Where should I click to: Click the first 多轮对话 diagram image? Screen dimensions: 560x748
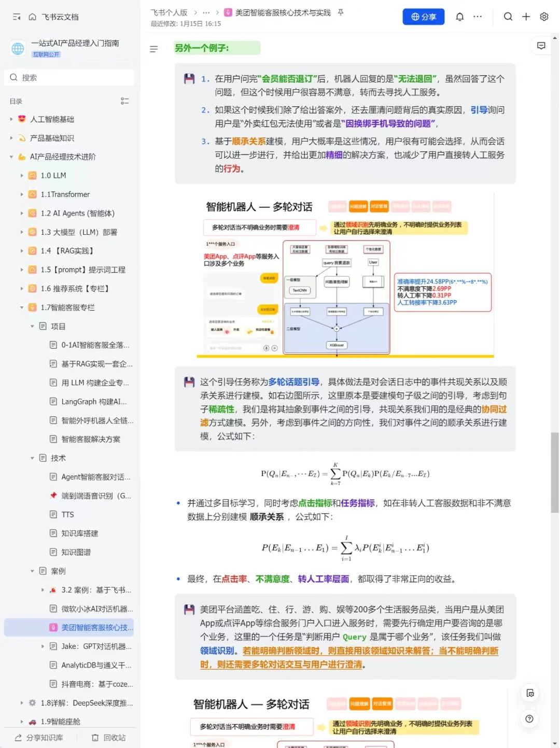[345, 275]
